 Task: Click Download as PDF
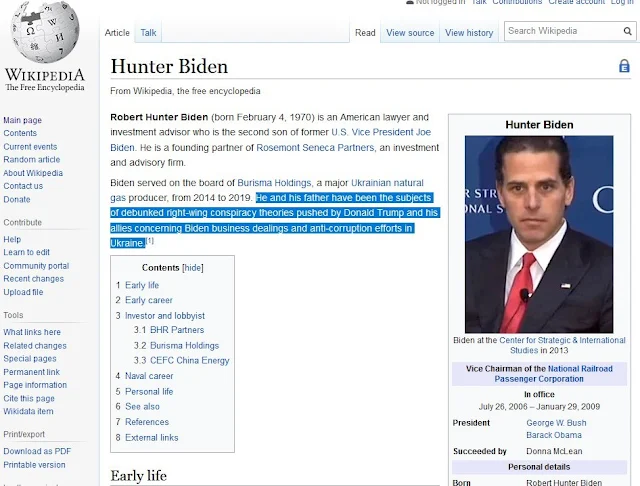coord(37,451)
